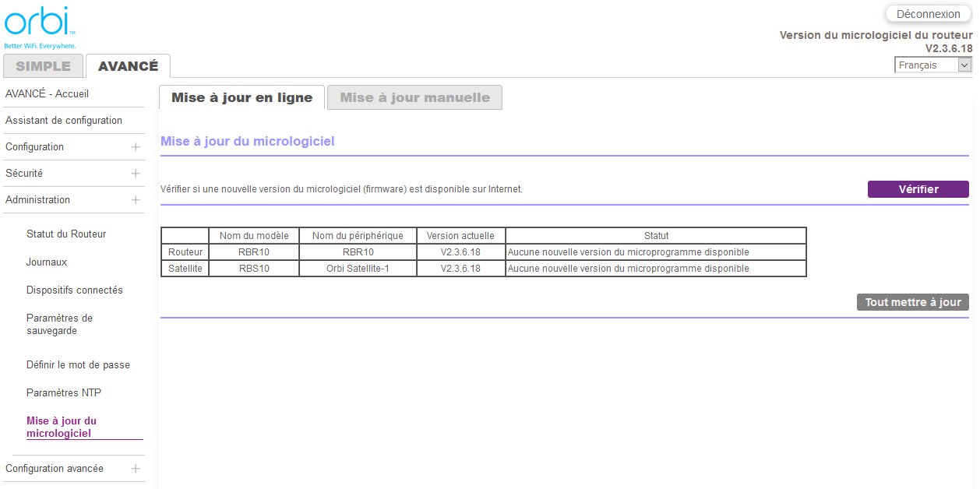Go to Définir le mot de passe

[x=78, y=365]
